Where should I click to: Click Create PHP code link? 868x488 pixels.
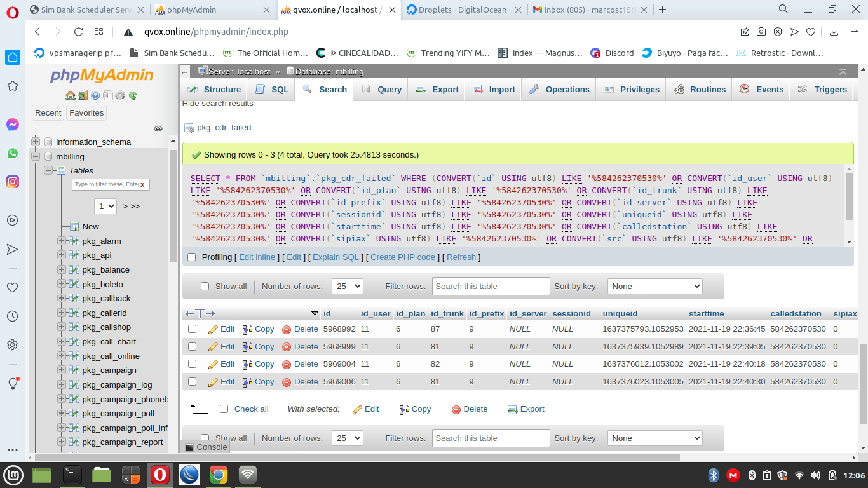[403, 257]
